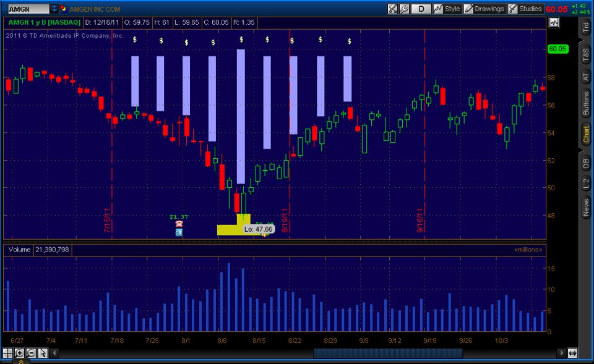Click the red telephone earnings icon
Viewport: 594px width, 364px height.
coord(179,224)
